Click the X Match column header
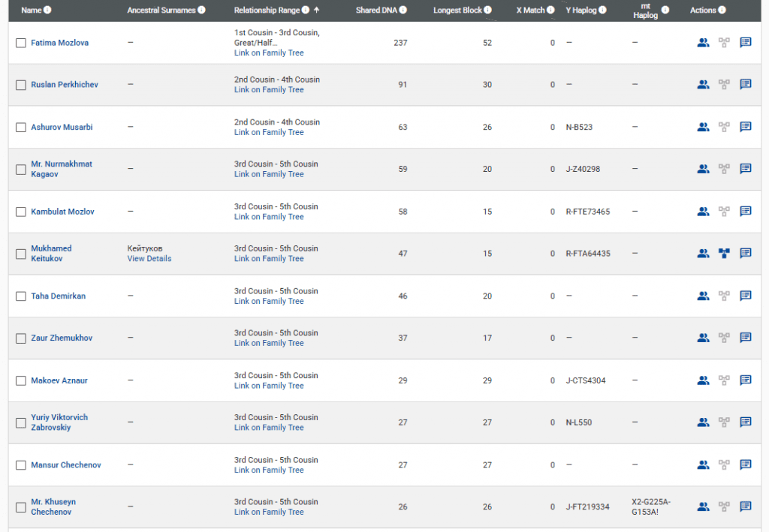This screenshot has height=532, width=769. pos(530,11)
